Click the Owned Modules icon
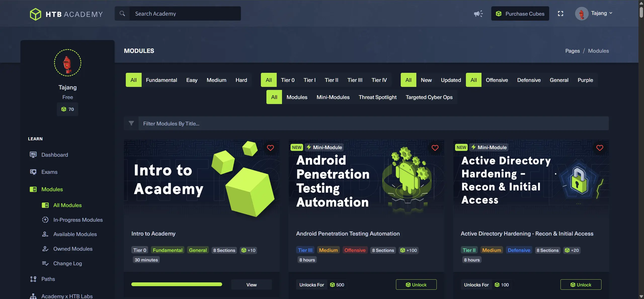The width and height of the screenshot is (644, 299). 45,249
